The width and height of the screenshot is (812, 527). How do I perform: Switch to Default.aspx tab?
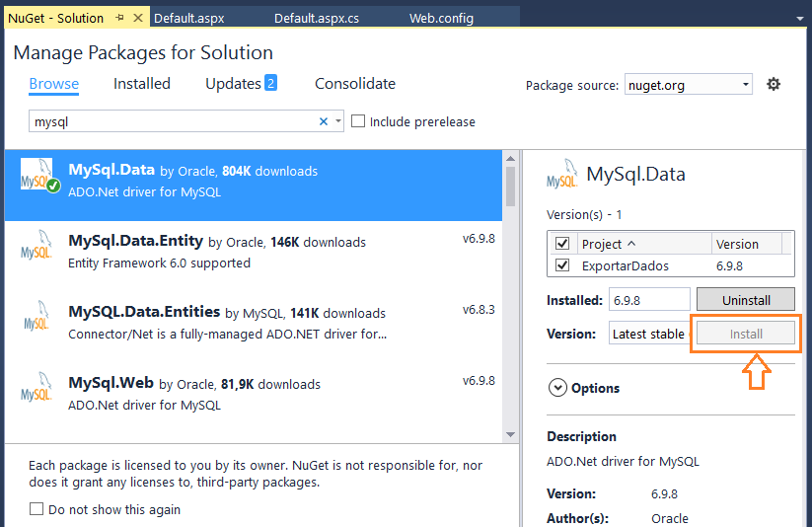coord(189,18)
